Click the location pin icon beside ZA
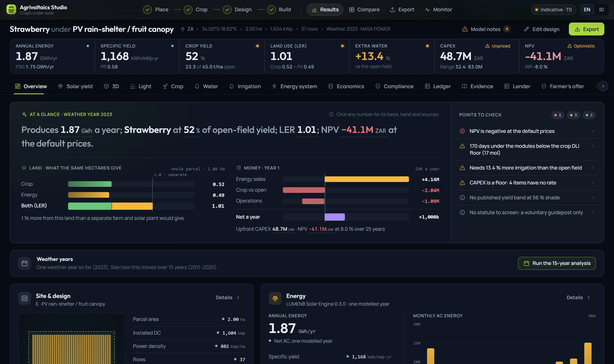This screenshot has height=364, width=614. click(x=183, y=29)
